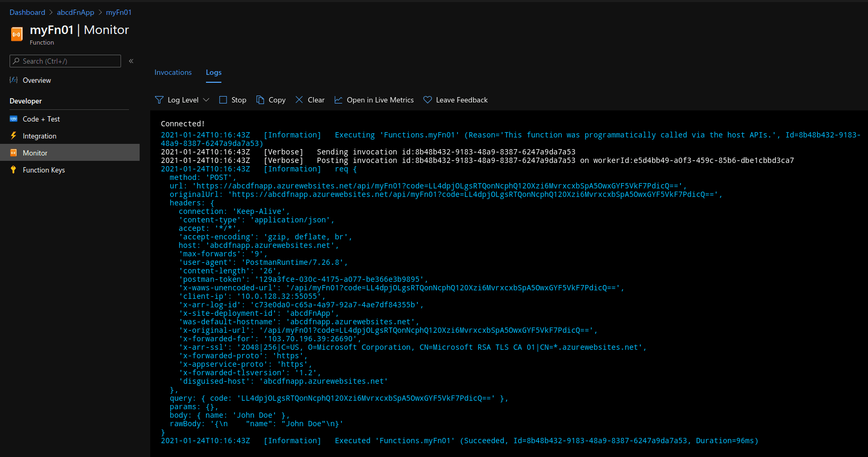Click myFn01 breadcrumb link
Viewport: 868px width, 457px height.
click(x=118, y=12)
